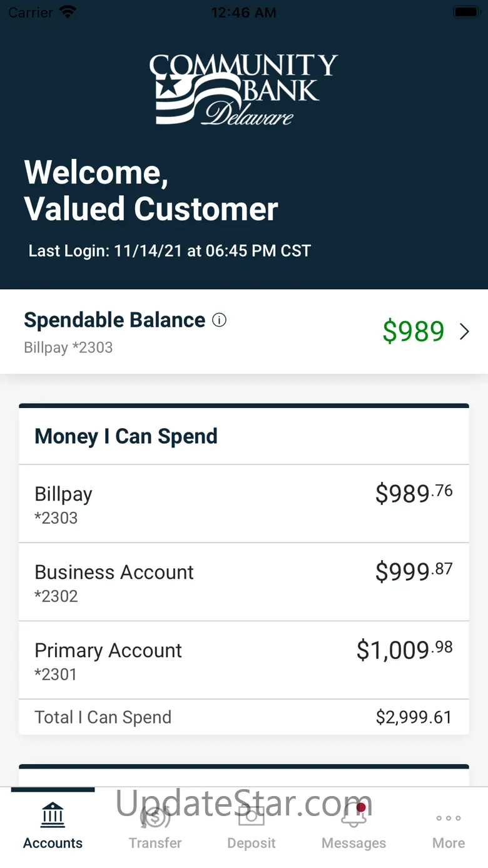Tap the Spendable Balance info icon
This screenshot has height=868, width=488.
[219, 320]
